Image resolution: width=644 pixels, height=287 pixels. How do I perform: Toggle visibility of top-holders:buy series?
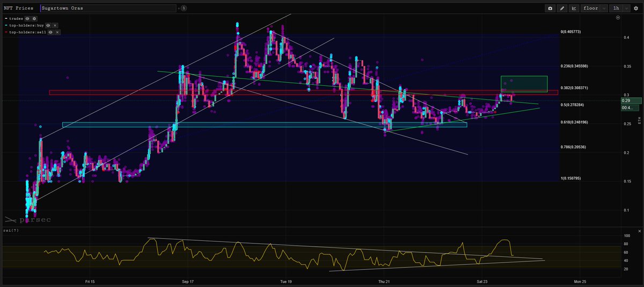pyautogui.click(x=48, y=25)
